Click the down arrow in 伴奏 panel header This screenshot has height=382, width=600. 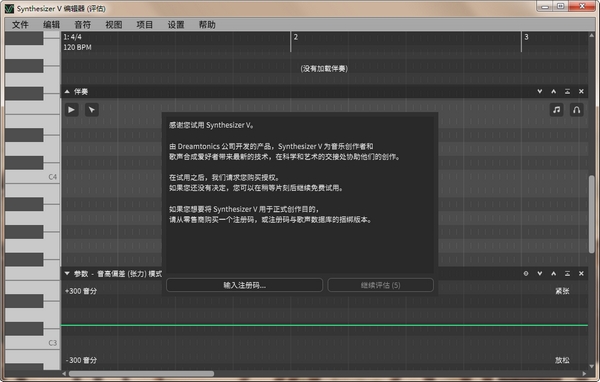pyautogui.click(x=540, y=91)
